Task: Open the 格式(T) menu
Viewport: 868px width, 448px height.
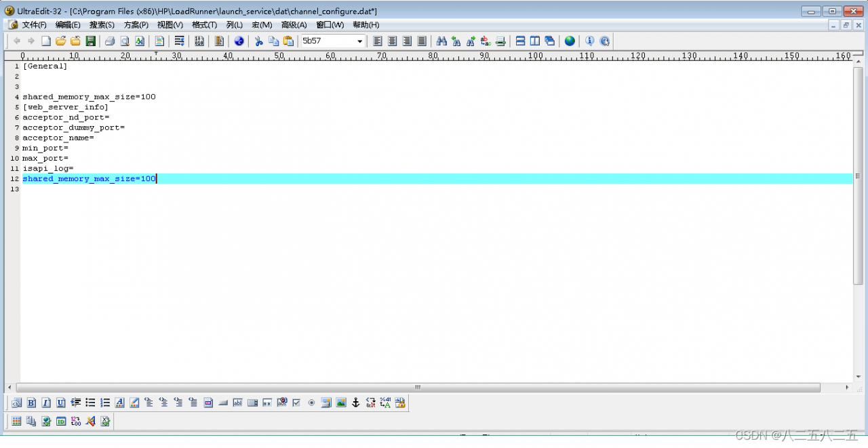Action: pos(204,25)
